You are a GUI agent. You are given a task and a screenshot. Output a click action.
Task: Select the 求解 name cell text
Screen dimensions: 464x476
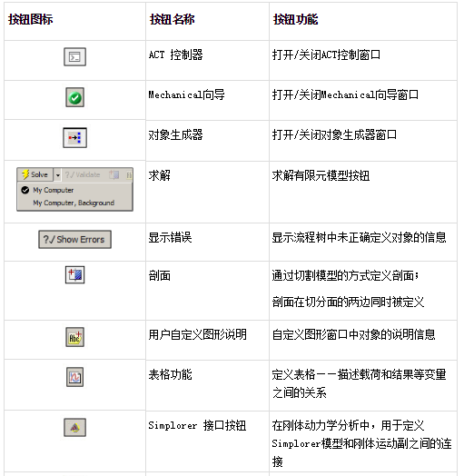pyautogui.click(x=159, y=175)
